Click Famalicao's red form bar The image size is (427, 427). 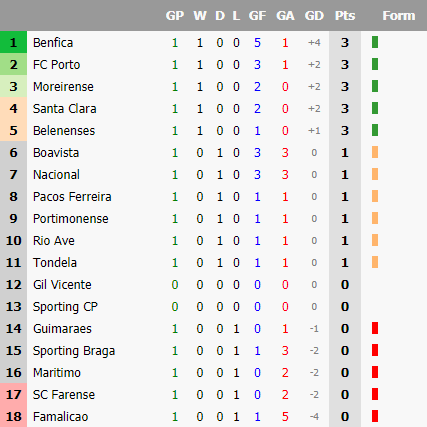(x=375, y=416)
